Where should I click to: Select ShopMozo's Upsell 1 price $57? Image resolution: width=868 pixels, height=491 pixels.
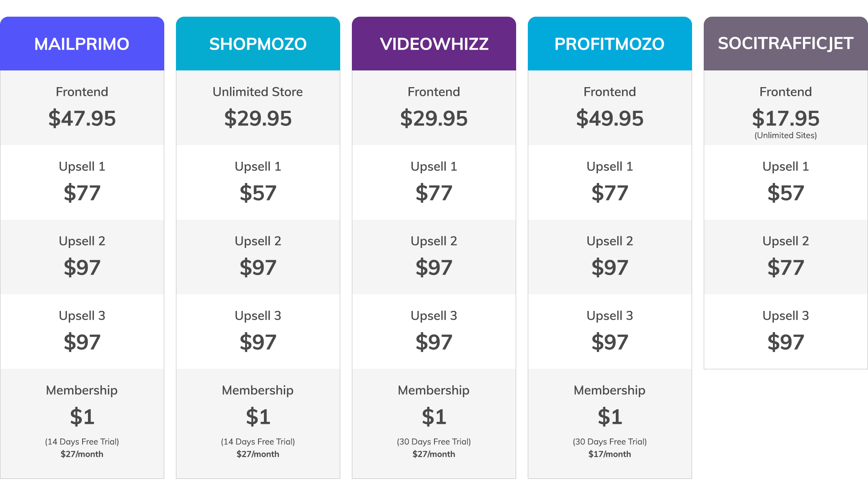click(258, 193)
